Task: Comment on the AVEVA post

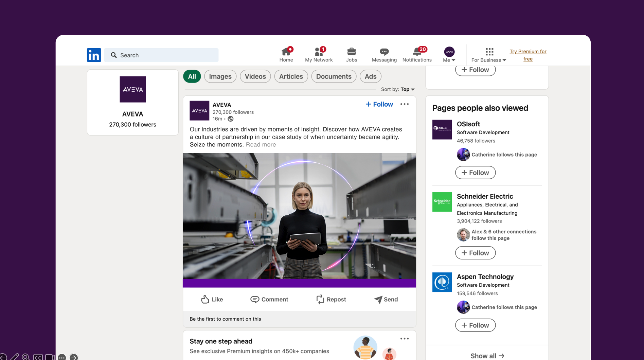Action: point(269,300)
